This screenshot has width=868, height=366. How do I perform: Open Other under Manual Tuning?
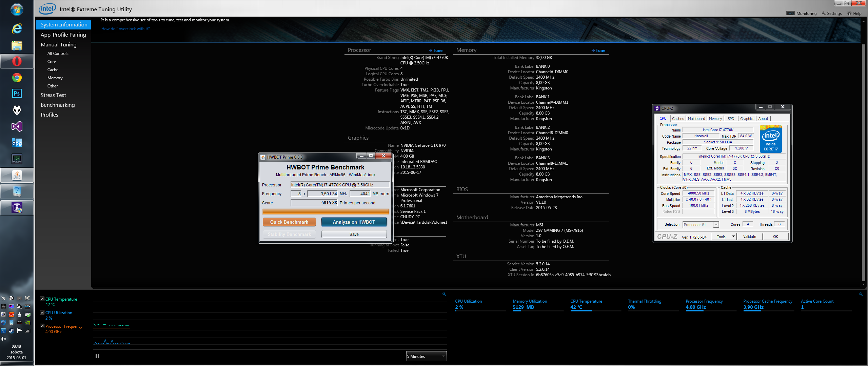pyautogui.click(x=53, y=86)
